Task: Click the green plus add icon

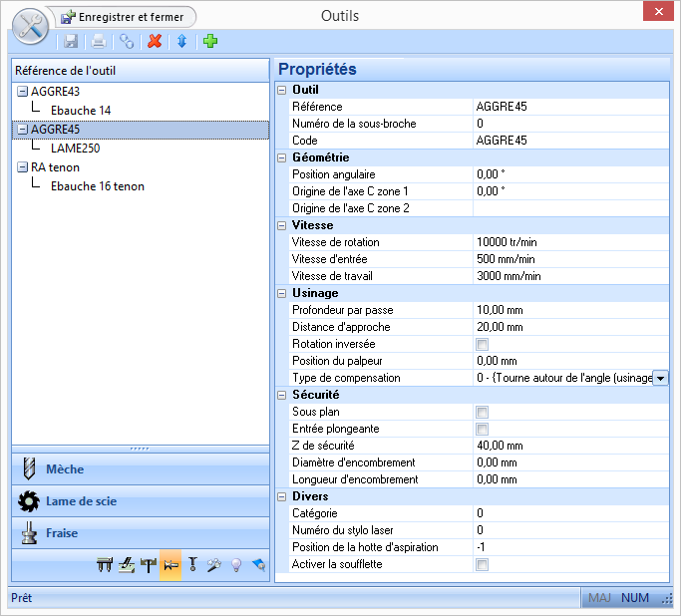Action: 209,41
